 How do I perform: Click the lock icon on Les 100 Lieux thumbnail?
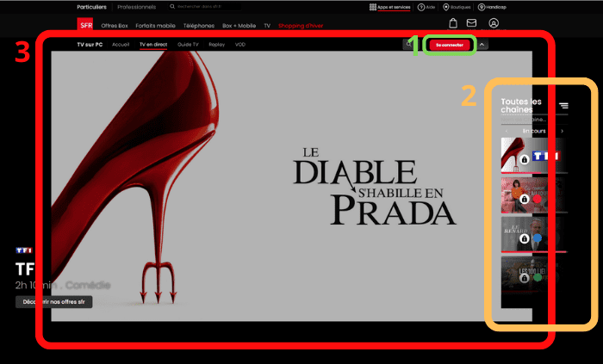(x=524, y=278)
